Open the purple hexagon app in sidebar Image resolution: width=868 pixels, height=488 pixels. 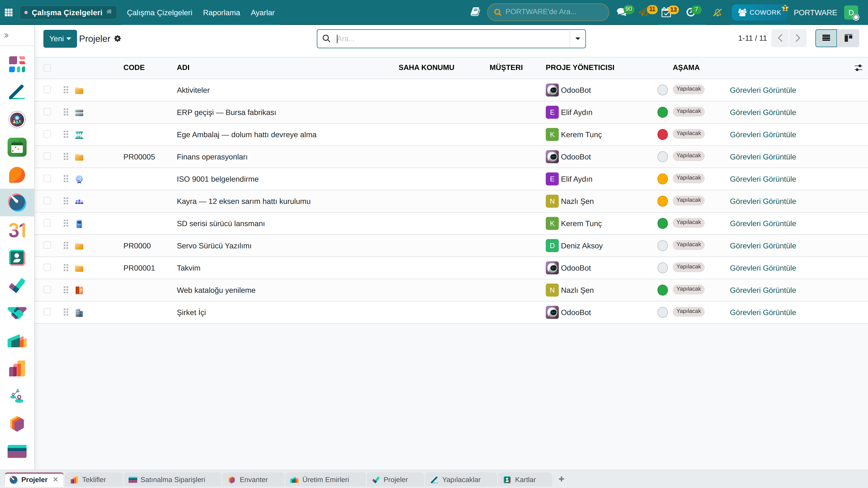(17, 424)
